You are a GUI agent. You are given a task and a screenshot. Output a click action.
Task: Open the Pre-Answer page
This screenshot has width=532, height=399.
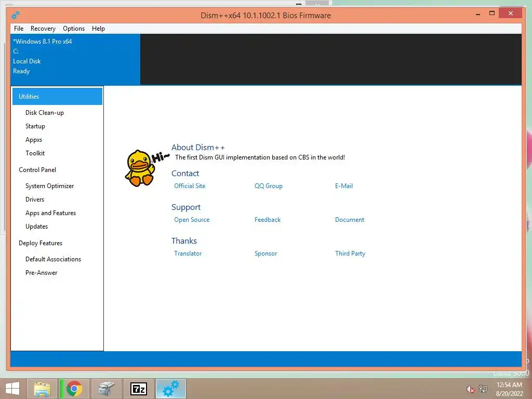[x=42, y=273]
